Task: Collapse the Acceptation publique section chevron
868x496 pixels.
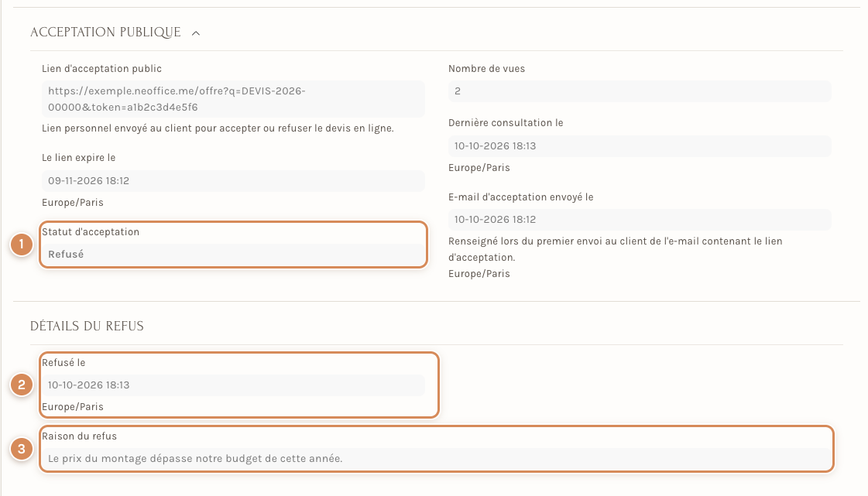Action: coord(195,33)
